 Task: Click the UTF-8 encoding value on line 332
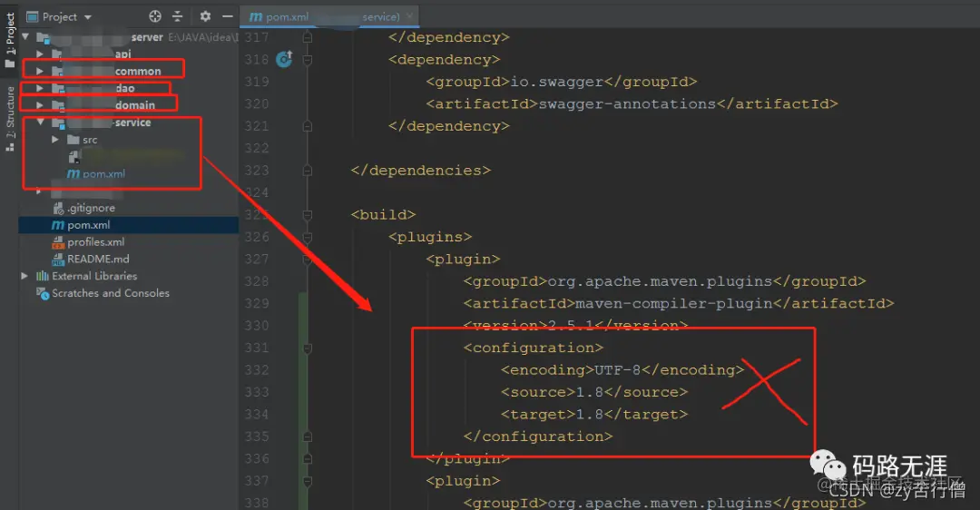tap(618, 370)
